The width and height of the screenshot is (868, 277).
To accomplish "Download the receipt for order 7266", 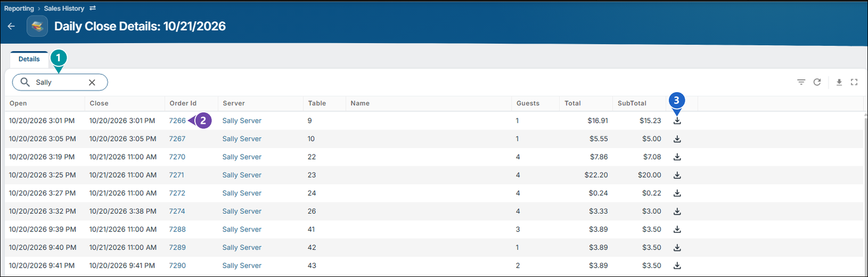I will pyautogui.click(x=677, y=121).
